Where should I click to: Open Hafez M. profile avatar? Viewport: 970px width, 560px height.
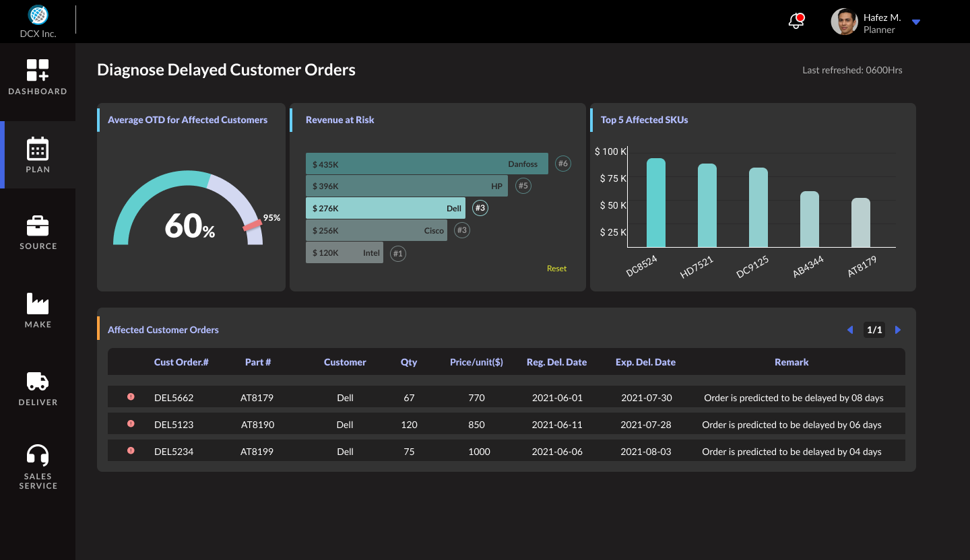click(x=844, y=22)
